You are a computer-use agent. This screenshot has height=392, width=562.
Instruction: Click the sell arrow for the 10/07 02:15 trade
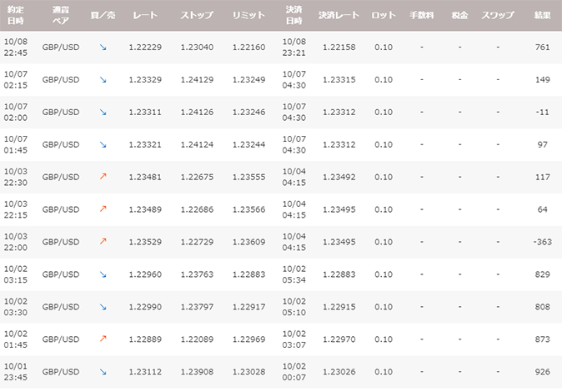103,80
